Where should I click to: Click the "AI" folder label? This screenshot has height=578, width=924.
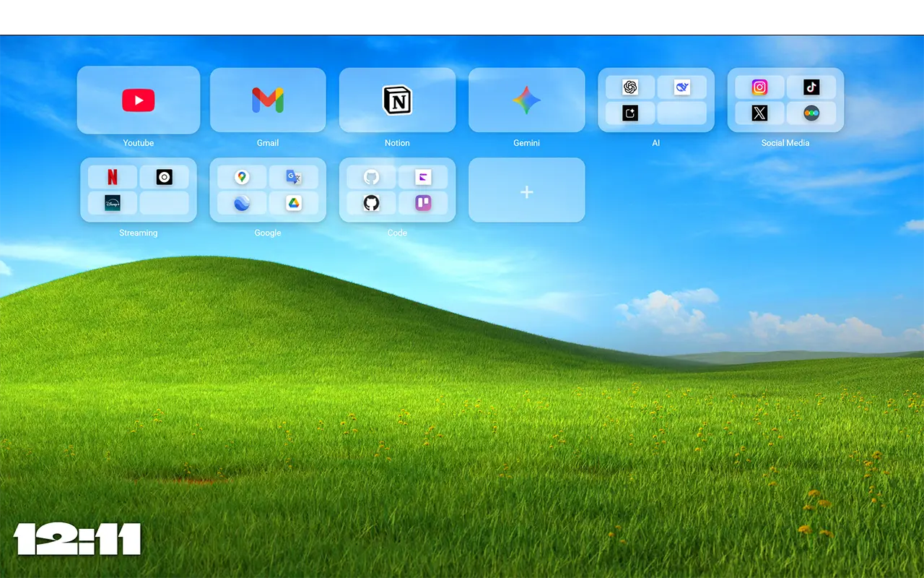(x=656, y=143)
